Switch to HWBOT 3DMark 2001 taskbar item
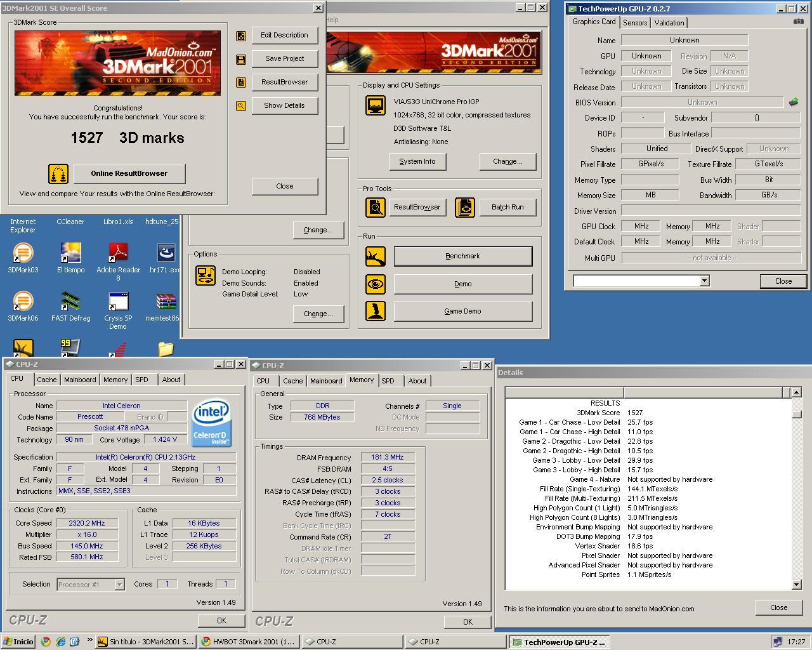The width and height of the screenshot is (812, 650). click(x=248, y=642)
